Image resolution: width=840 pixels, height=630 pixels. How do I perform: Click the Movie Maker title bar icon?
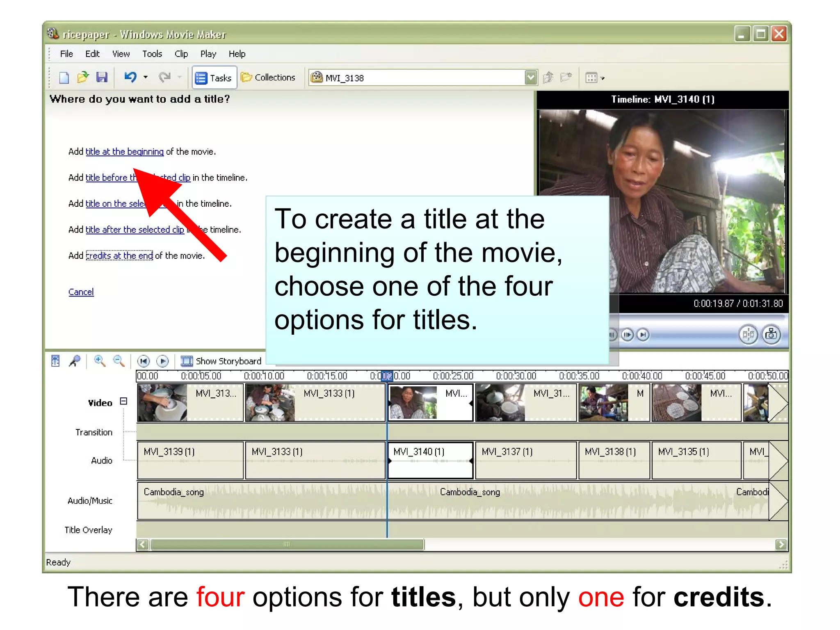pos(52,34)
